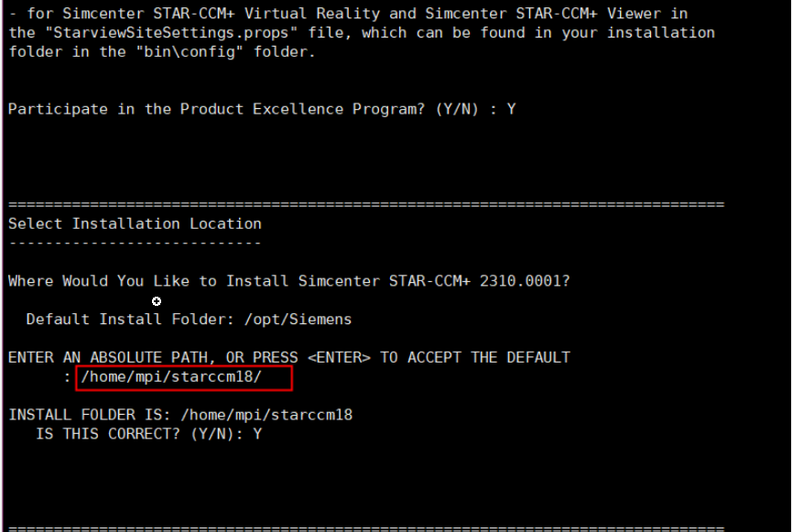Screen dimensions: 792x532
Task: Click the INSTALL FOLDER IS confirmation line
Action: (x=180, y=415)
